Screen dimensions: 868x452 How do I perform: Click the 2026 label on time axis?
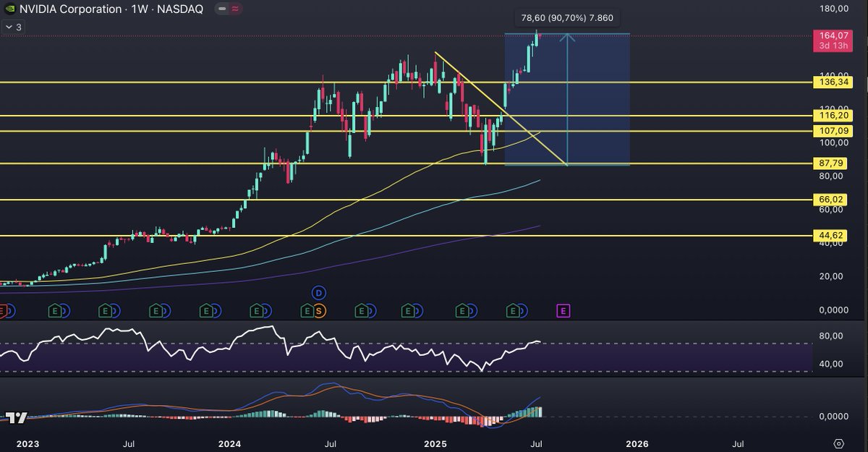coord(637,443)
